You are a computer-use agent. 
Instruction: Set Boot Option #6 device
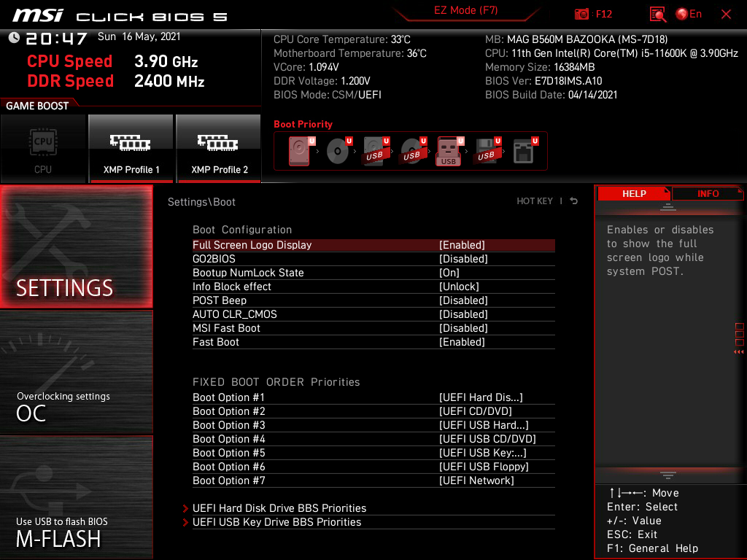pyautogui.click(x=373, y=466)
